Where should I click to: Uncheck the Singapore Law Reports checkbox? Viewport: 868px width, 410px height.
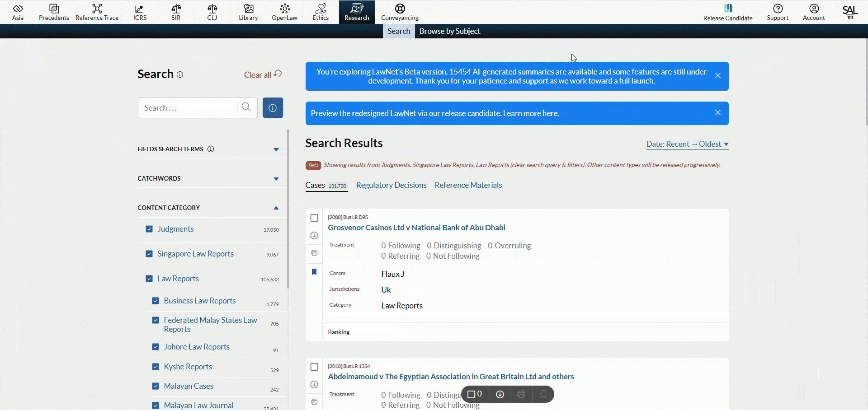coord(149,254)
